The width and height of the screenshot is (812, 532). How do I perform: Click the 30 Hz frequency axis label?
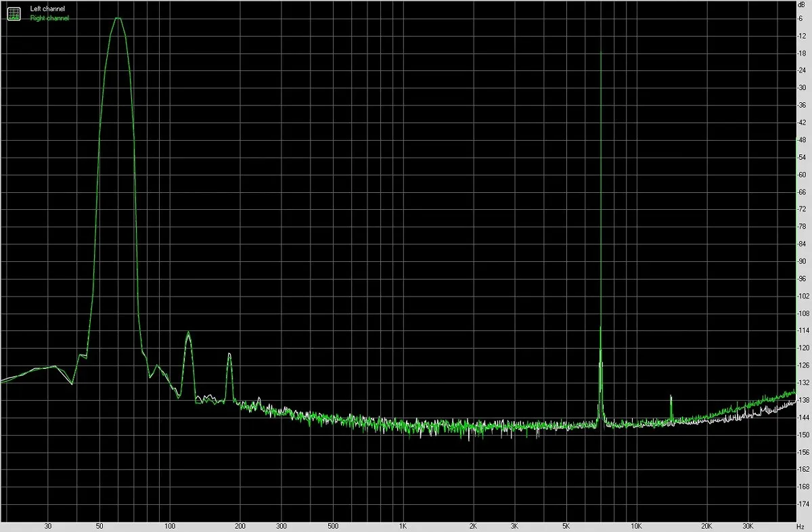coord(47,525)
